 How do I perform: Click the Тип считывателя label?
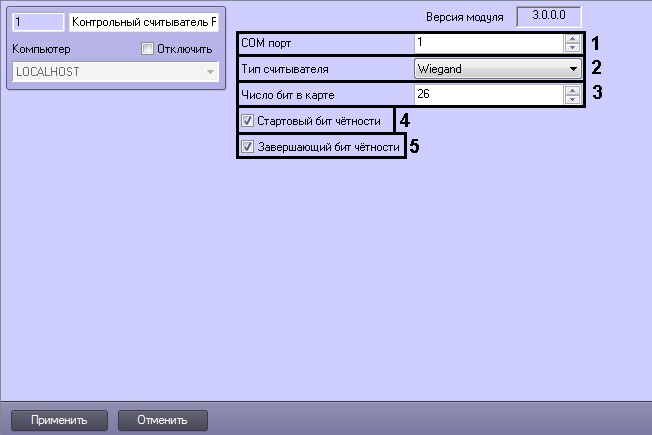285,70
